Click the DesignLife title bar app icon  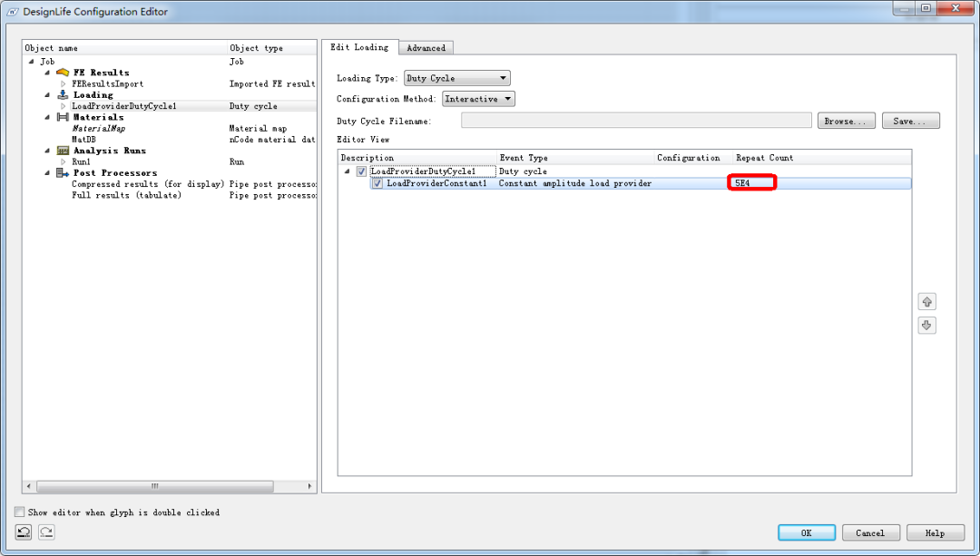pos(13,11)
